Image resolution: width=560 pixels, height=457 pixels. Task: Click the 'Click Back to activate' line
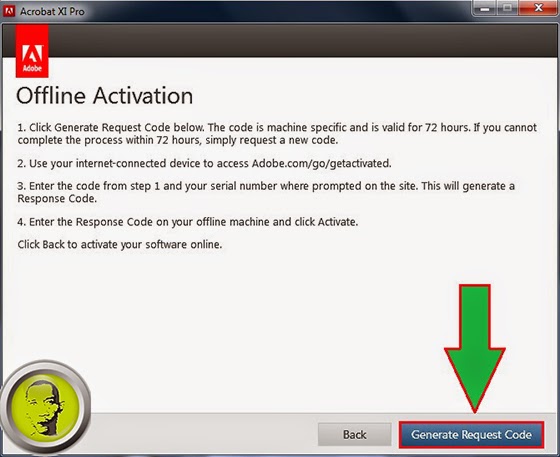(x=120, y=245)
